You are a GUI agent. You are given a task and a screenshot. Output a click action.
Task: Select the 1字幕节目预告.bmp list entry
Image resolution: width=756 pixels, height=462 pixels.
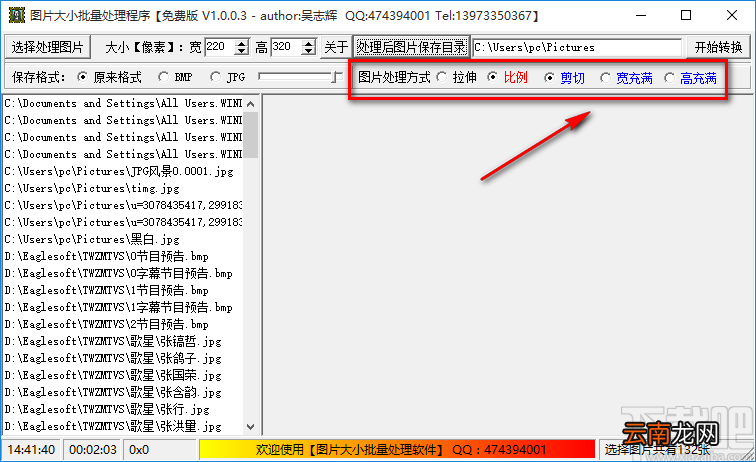pos(123,307)
